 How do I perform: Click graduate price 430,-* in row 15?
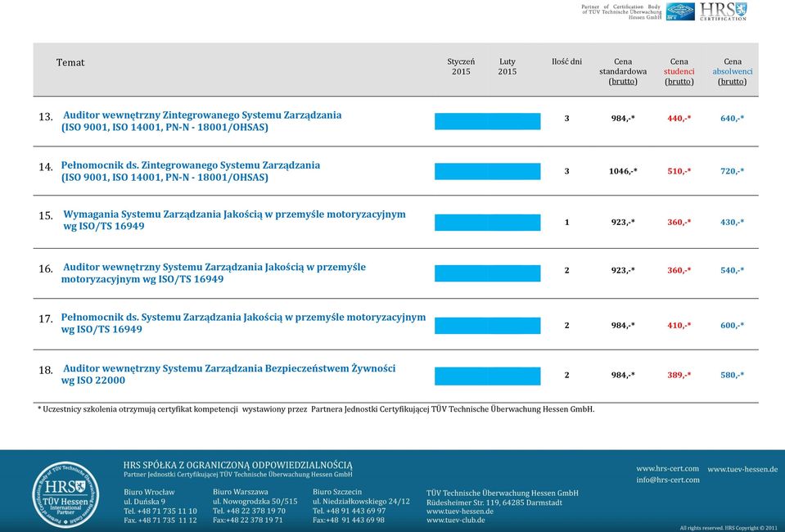pyautogui.click(x=732, y=222)
